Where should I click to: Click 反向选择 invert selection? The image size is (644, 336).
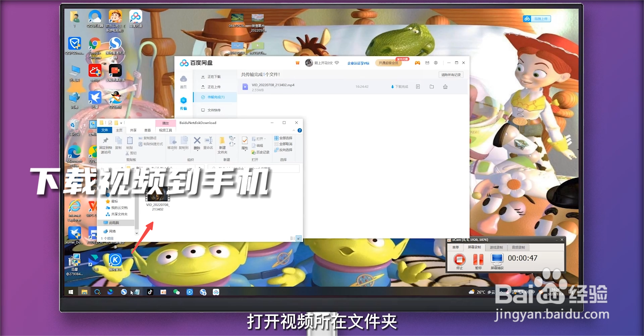[x=283, y=150]
